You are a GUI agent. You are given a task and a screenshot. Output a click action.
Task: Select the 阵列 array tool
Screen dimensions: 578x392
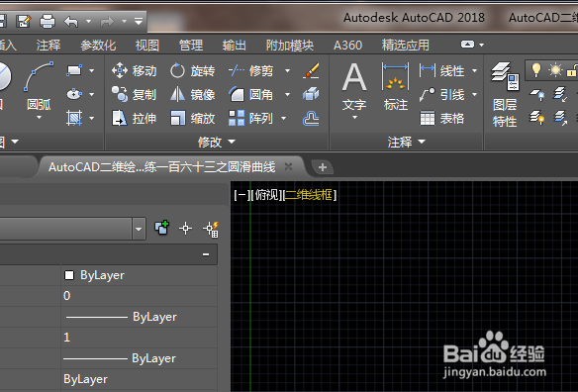click(x=251, y=119)
